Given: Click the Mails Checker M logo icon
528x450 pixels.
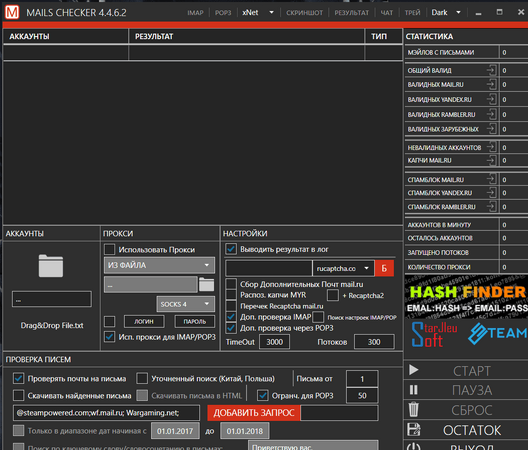Looking at the screenshot, I should click(x=12, y=12).
